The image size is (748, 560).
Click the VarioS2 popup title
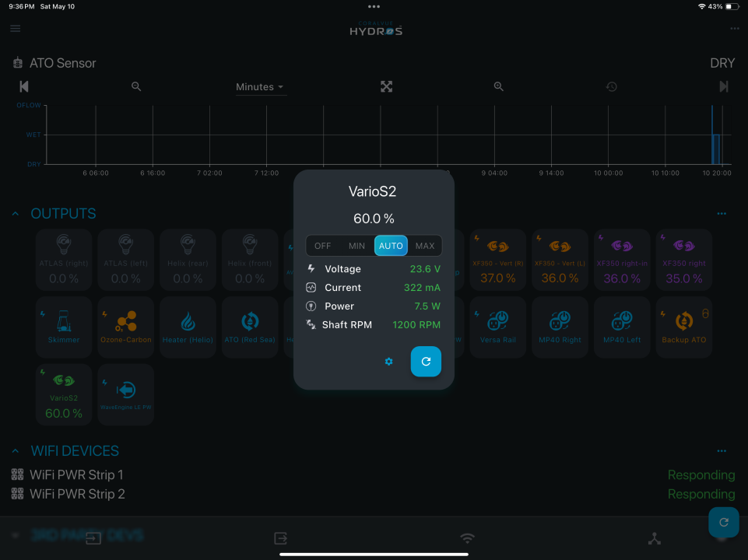pos(373,191)
